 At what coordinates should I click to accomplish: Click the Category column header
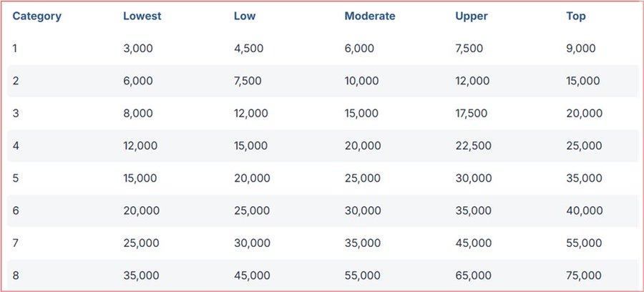pyautogui.click(x=36, y=16)
